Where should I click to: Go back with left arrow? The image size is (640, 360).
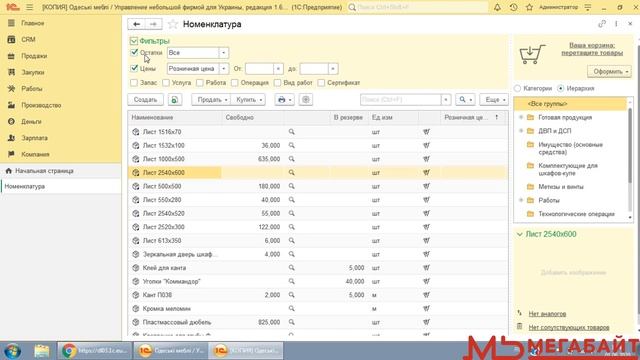pyautogui.click(x=136, y=24)
